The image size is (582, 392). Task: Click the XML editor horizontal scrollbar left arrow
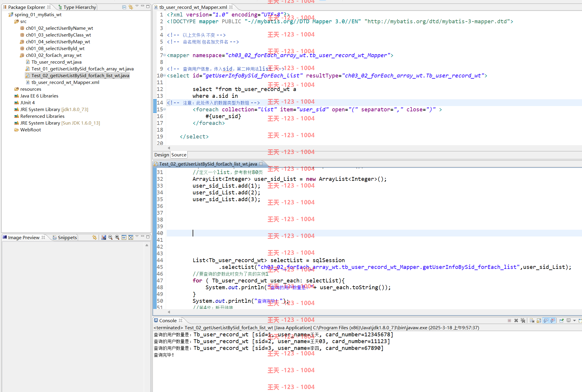click(x=169, y=148)
